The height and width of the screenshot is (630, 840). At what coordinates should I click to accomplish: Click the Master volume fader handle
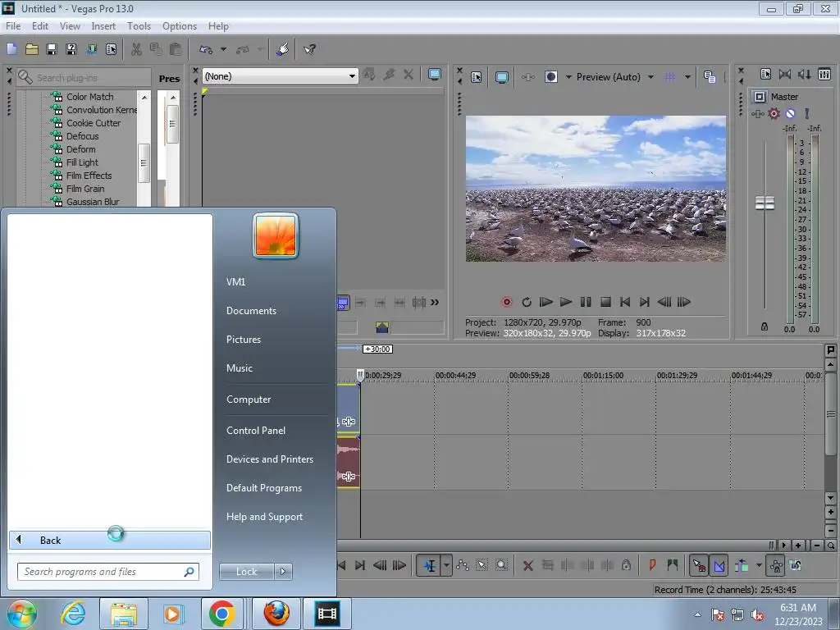pos(765,203)
